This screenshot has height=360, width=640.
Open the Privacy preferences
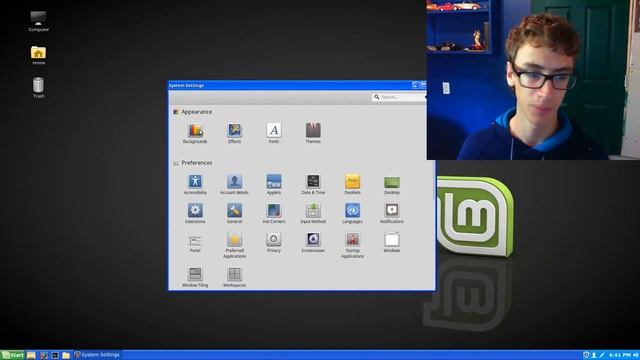(x=274, y=242)
